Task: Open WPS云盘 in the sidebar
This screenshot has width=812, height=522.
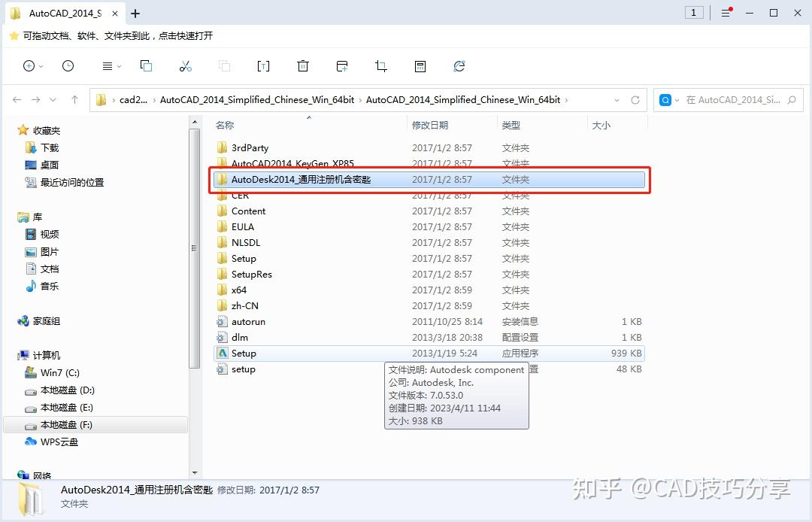Action: [52, 442]
